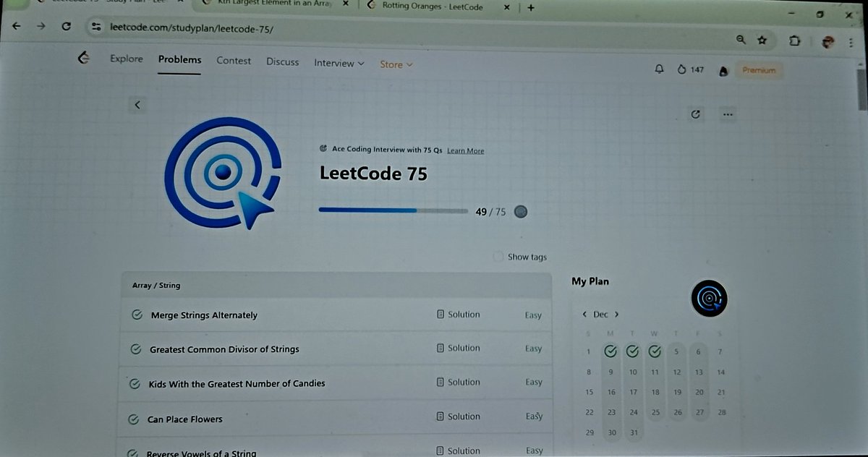The image size is (868, 457).
Task: Switch to the Rotting Oranges - LeetCode tab
Action: tap(433, 7)
